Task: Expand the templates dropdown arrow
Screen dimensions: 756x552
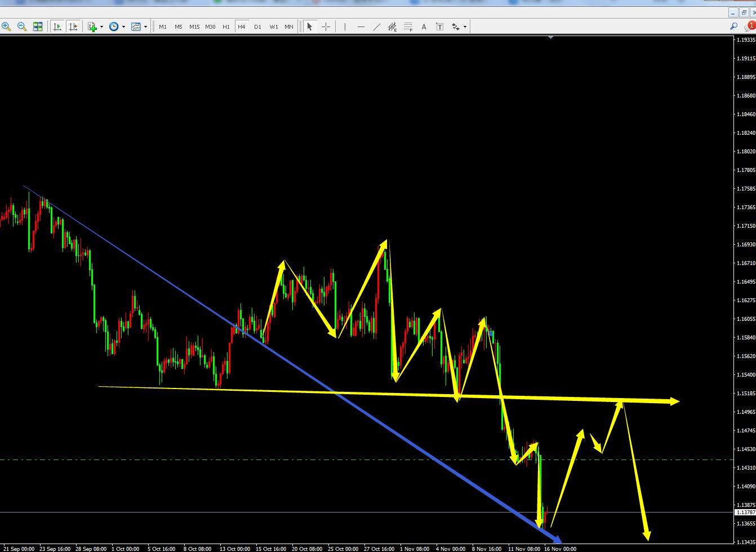Action: [145, 27]
